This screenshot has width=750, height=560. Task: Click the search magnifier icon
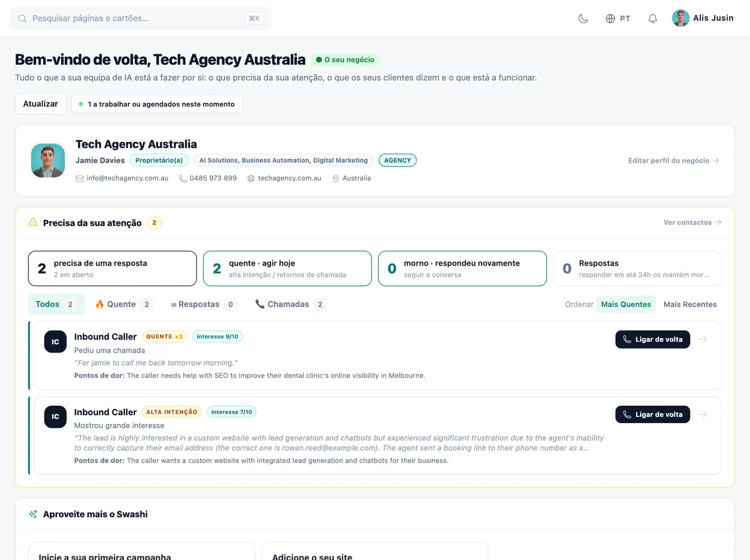[x=22, y=19]
